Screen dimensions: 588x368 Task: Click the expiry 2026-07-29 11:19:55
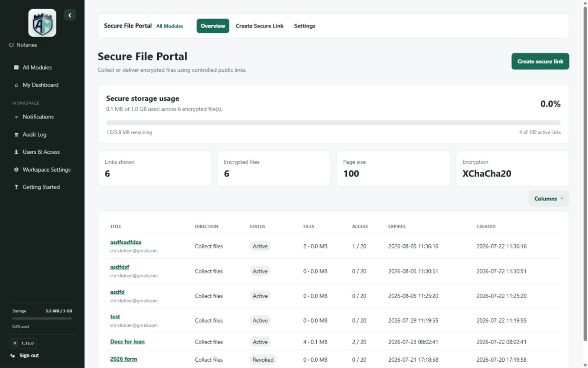413,321
